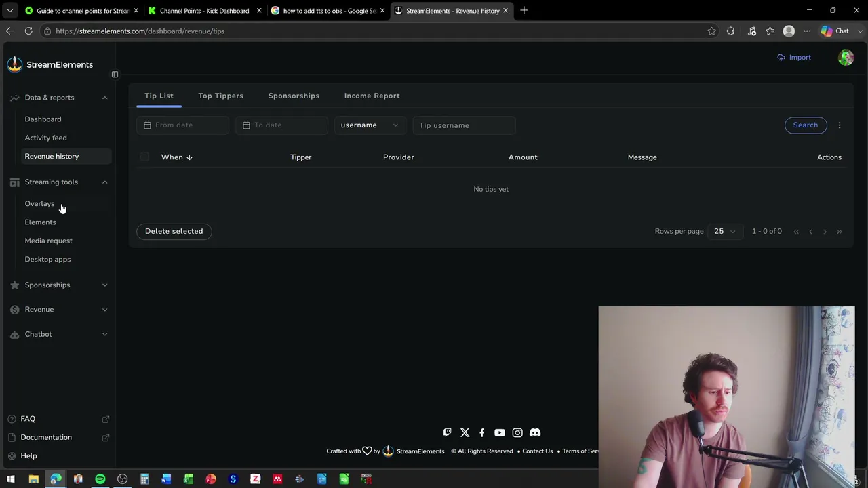This screenshot has width=868, height=488.
Task: Open the Sponsorships tab in revenue panel
Action: 294,96
